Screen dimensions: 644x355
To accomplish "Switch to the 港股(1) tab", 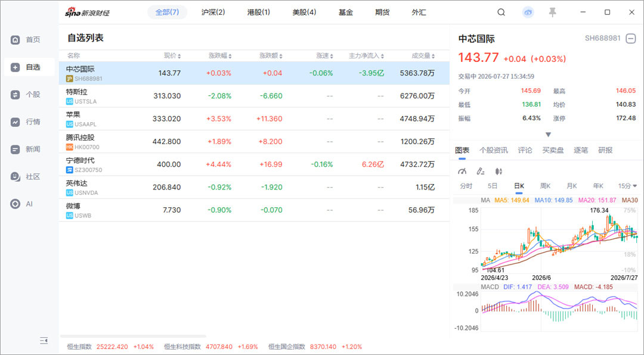I will click(x=259, y=13).
